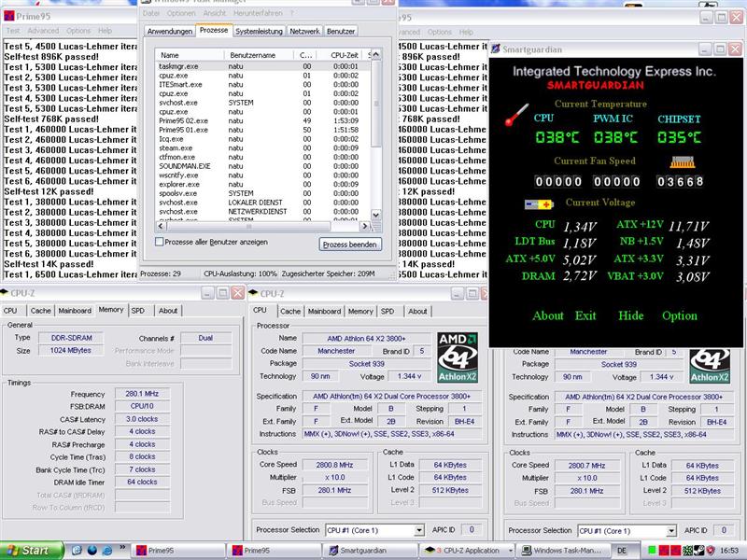Open the Anwendungen tab in Task Manager
This screenshot has width=747, height=560.
click(170, 31)
